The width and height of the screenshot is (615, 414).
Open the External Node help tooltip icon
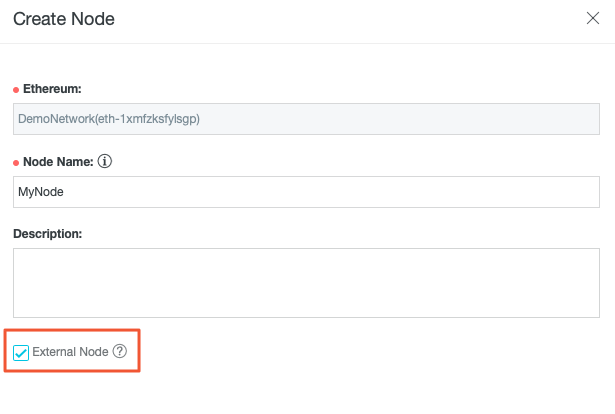tap(120, 351)
